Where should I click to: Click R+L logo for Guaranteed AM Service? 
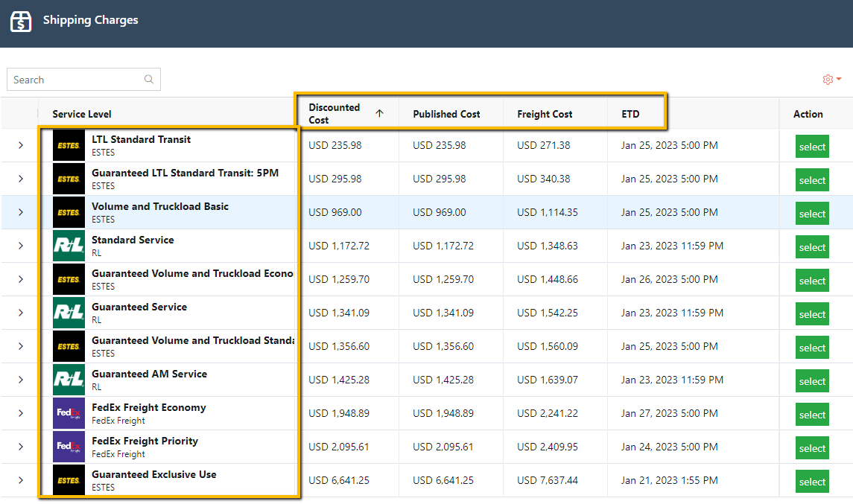(69, 380)
